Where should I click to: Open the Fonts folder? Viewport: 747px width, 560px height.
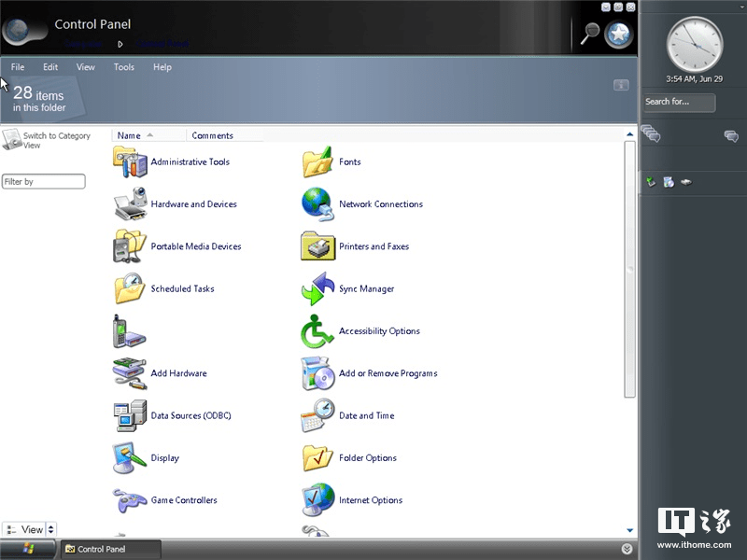point(349,161)
